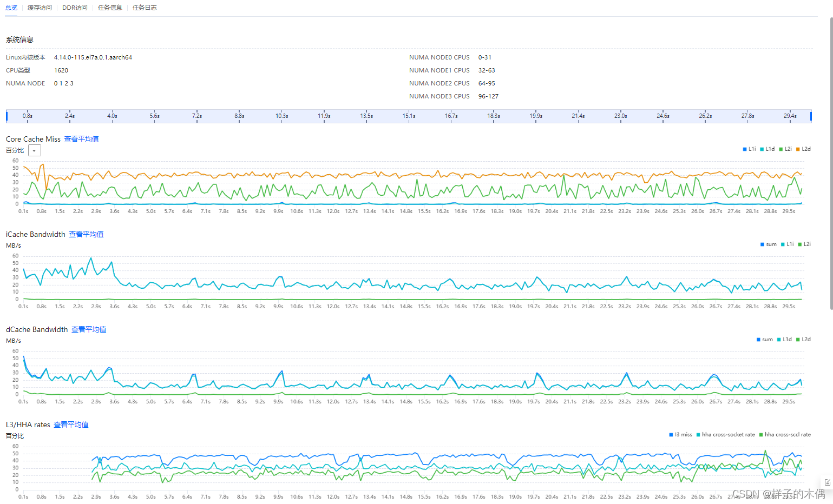Toggle L1i series in iCache Bandwidth legend
The width and height of the screenshot is (833, 504).
tap(788, 244)
